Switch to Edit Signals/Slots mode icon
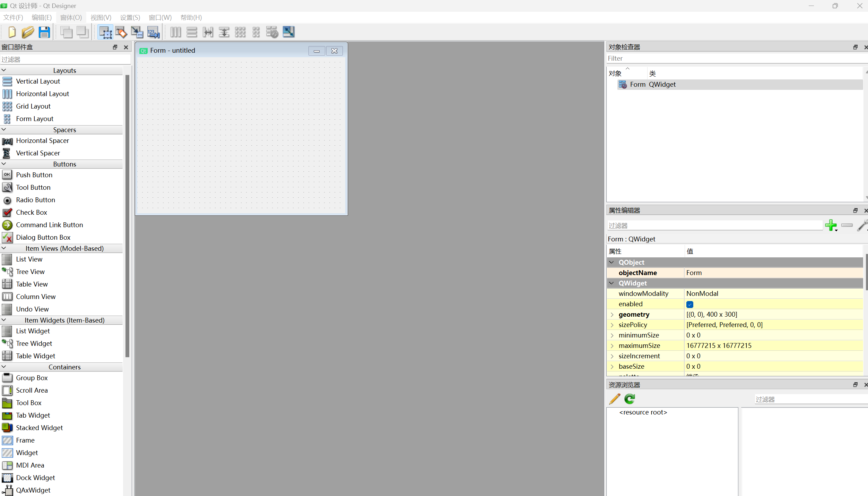Image resolution: width=868 pixels, height=496 pixels. pos(121,32)
